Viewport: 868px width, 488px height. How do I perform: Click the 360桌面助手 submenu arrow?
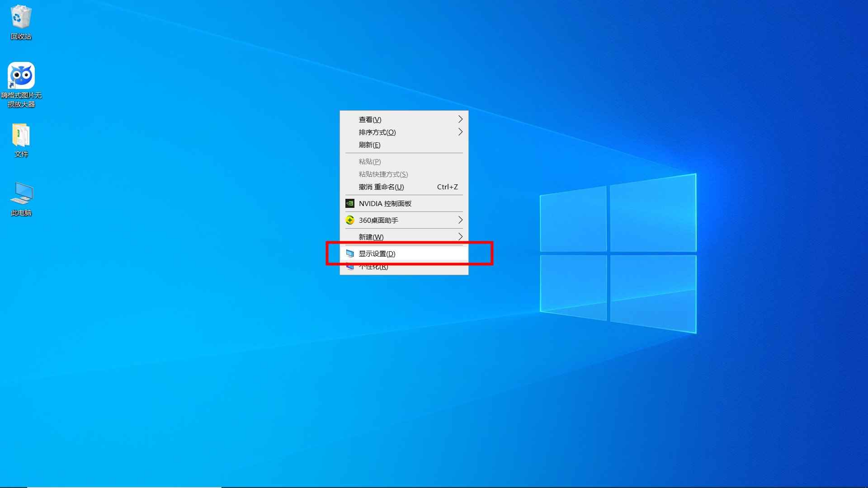460,220
